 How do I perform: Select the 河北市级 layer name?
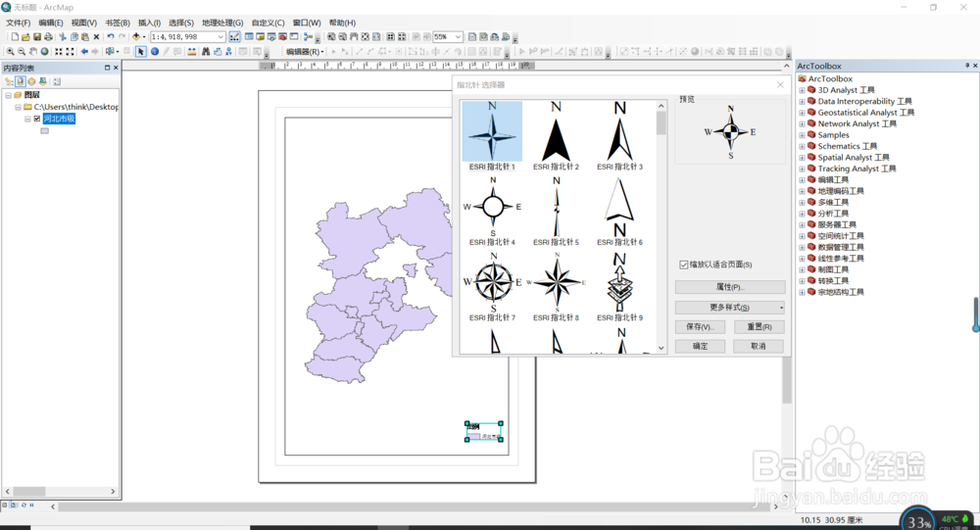click(x=60, y=119)
